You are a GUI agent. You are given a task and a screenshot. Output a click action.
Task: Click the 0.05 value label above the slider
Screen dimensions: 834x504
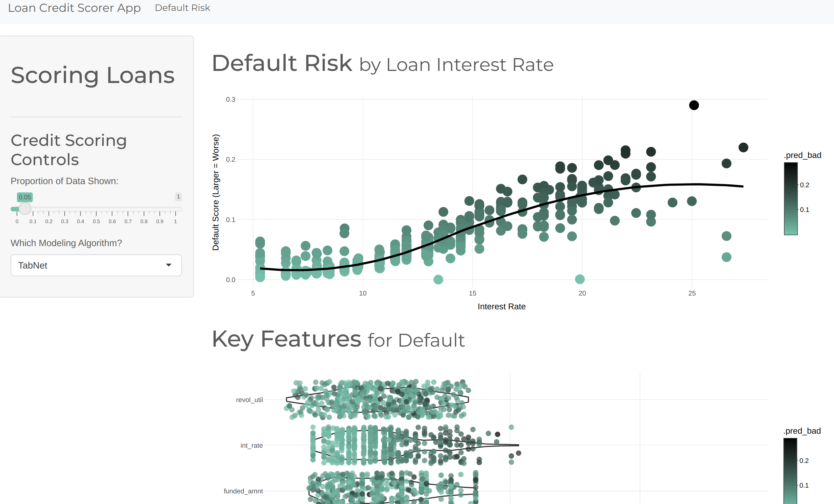(24, 197)
